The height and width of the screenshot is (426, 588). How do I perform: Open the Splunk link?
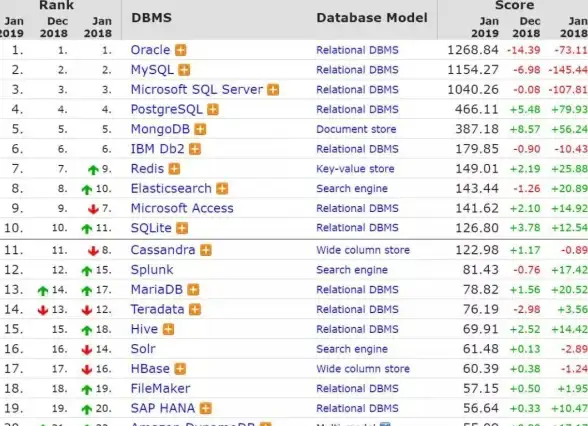point(152,270)
